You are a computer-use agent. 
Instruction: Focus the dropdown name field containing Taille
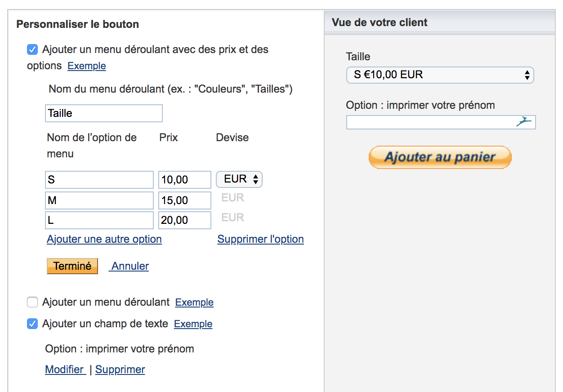[104, 113]
